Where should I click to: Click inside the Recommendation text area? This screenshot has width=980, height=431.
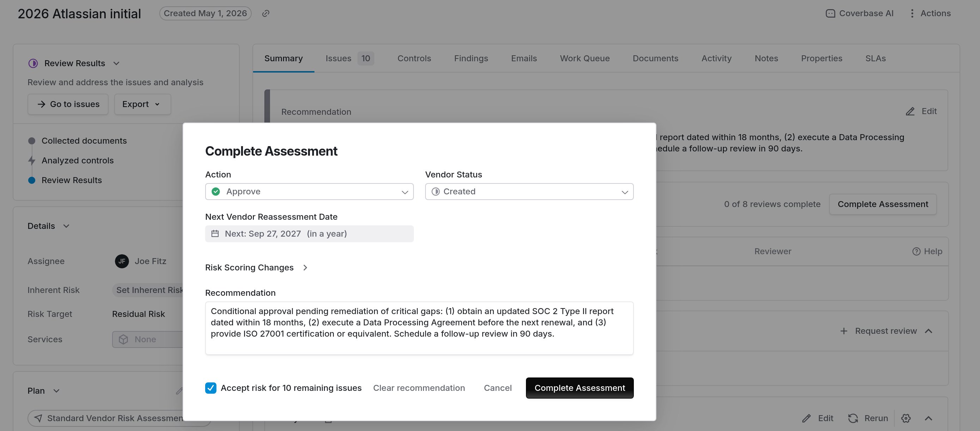point(419,328)
